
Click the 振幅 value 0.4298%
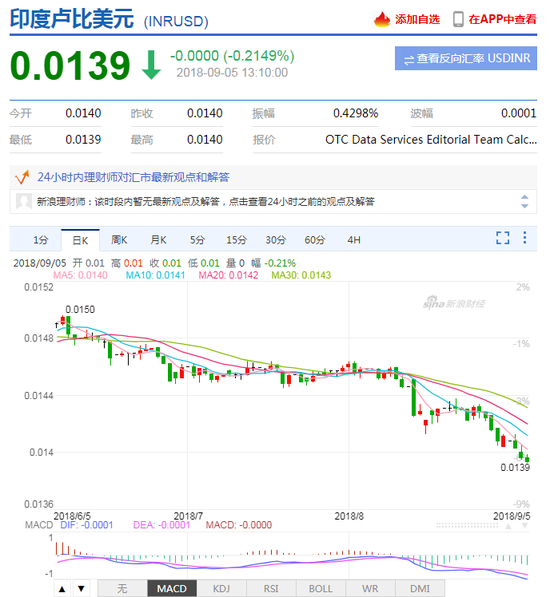pyautogui.click(x=356, y=113)
